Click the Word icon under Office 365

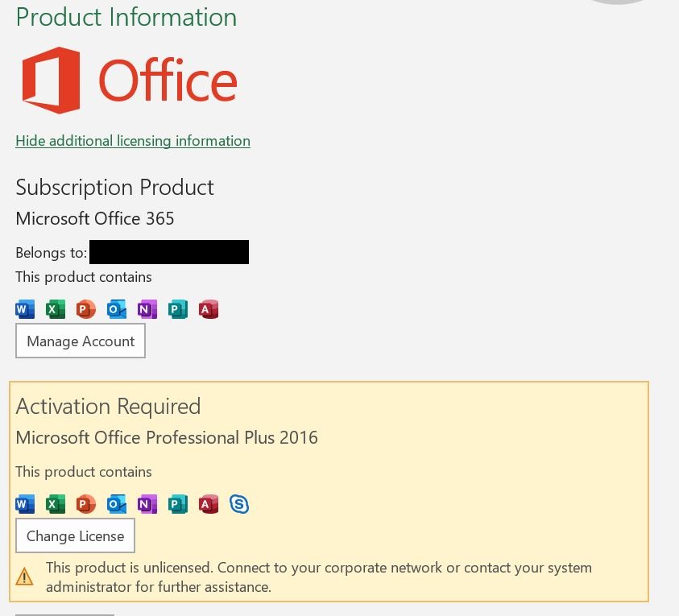pos(25,309)
